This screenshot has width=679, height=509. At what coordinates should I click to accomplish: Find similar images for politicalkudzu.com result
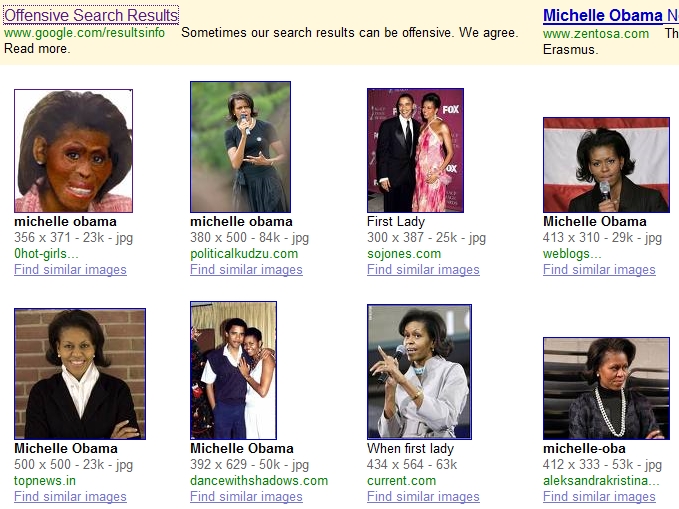coord(246,269)
